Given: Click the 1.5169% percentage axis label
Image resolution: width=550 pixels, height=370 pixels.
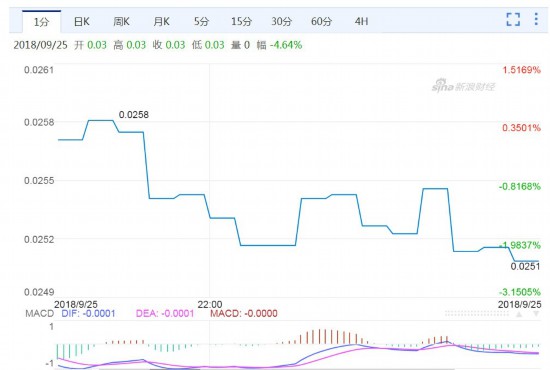Looking at the screenshot, I should coord(522,70).
